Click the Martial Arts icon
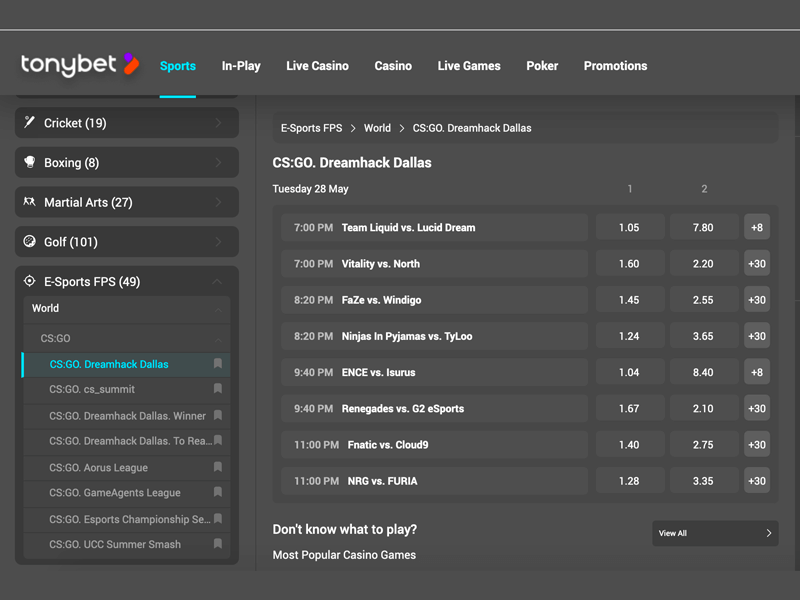The height and width of the screenshot is (600, 800). 30,202
